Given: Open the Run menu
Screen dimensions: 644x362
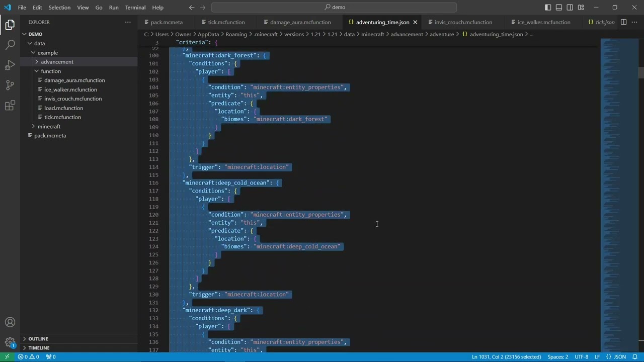Looking at the screenshot, I should click(114, 8).
